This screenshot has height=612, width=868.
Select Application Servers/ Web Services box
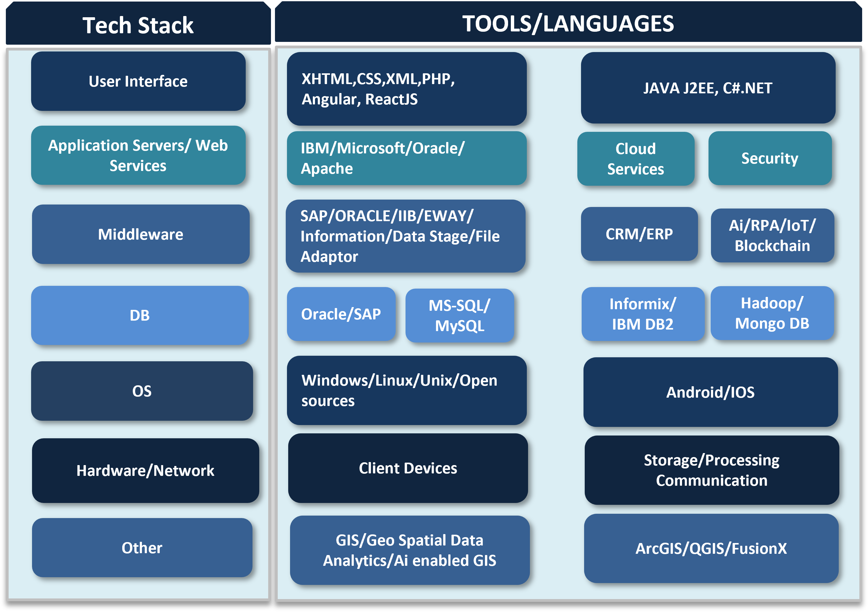(138, 156)
